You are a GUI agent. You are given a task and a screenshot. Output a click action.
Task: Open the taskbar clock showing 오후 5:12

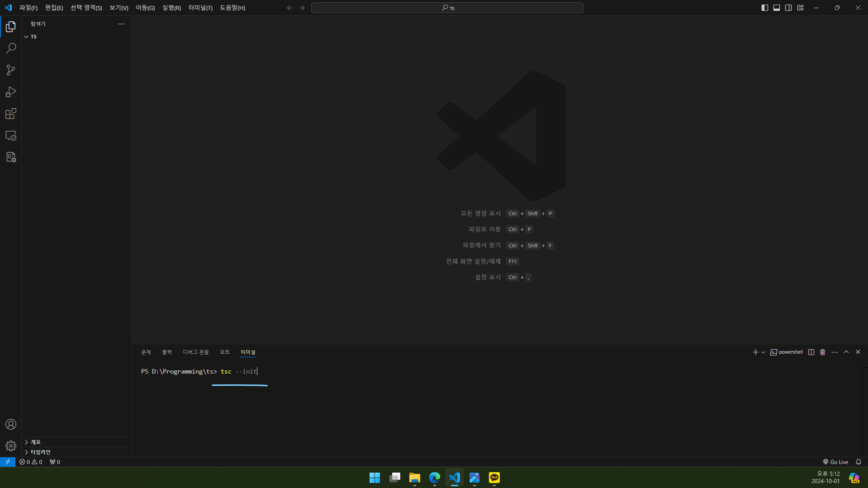coord(825,478)
